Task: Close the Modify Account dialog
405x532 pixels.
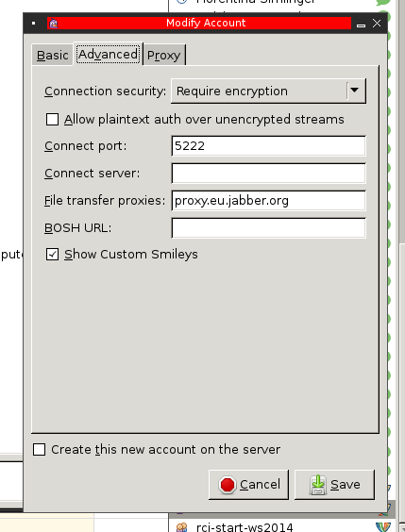Action: point(377,23)
